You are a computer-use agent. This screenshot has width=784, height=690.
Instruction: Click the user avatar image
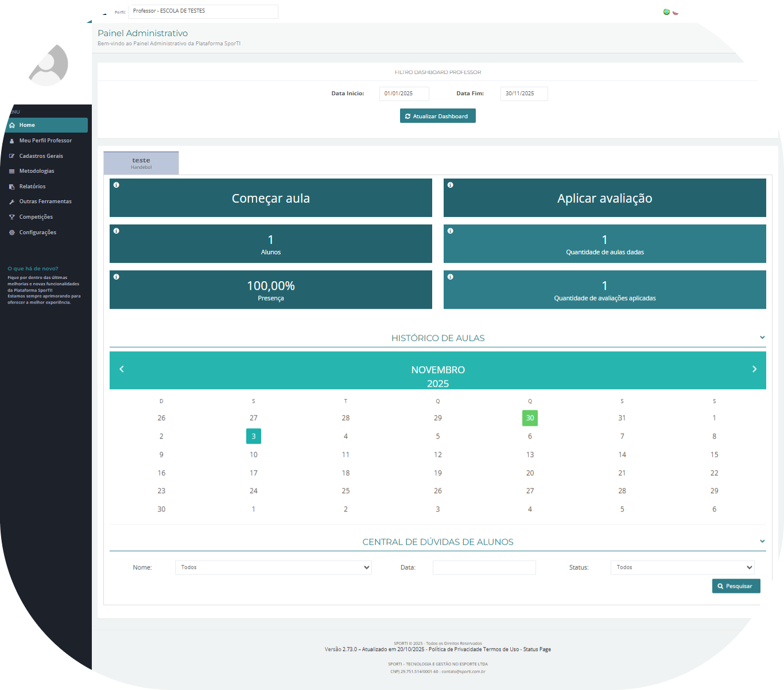click(49, 65)
